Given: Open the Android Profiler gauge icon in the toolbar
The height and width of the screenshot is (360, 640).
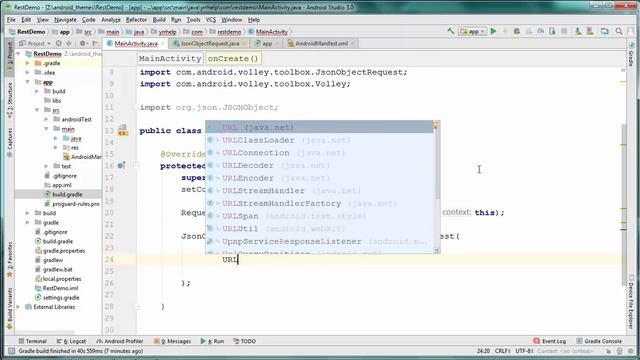Looking at the screenshot, I should 540,31.
